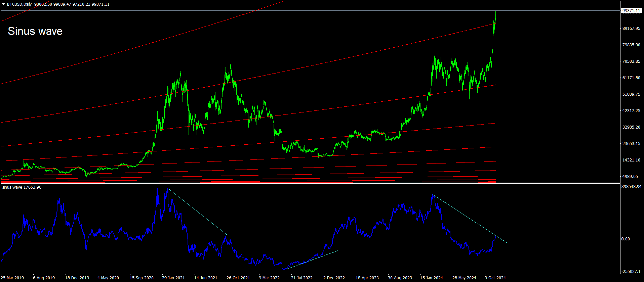Click the 70503.85 price axis label
The image size is (644, 282).
click(x=631, y=61)
